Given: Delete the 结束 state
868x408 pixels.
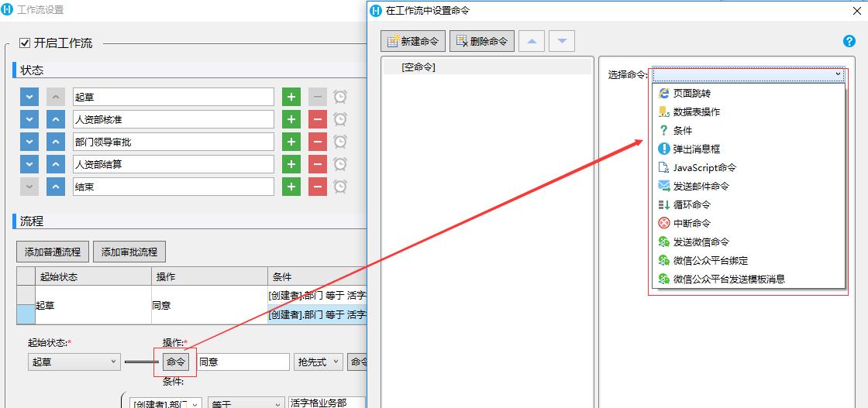Looking at the screenshot, I should 317,187.
